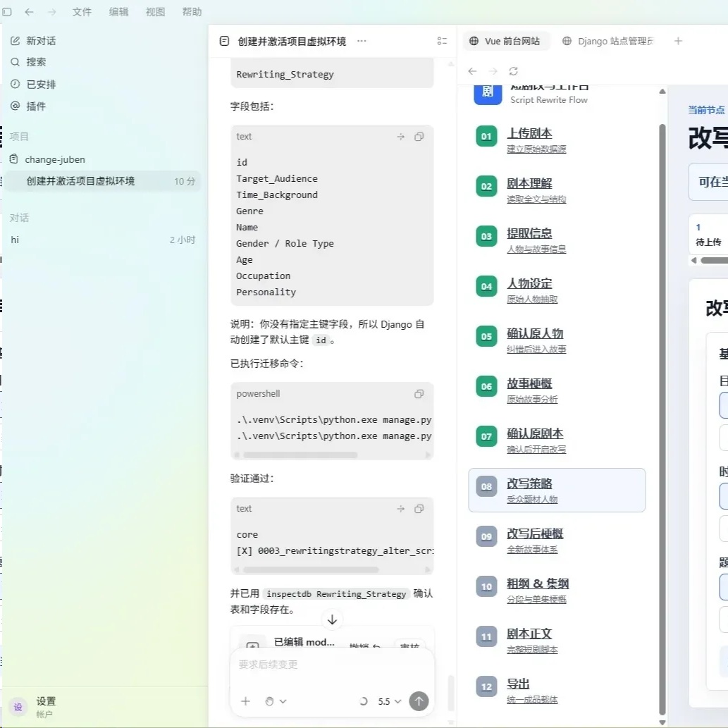
Task: Open the 5.5 model selector dropdown
Action: pos(390,701)
